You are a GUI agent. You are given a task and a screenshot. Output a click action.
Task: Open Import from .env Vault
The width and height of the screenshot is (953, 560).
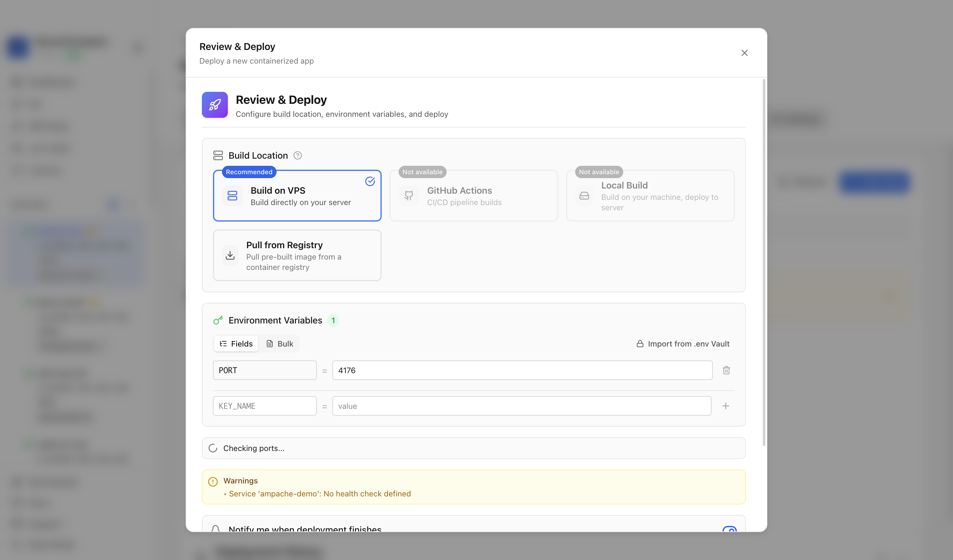click(683, 344)
